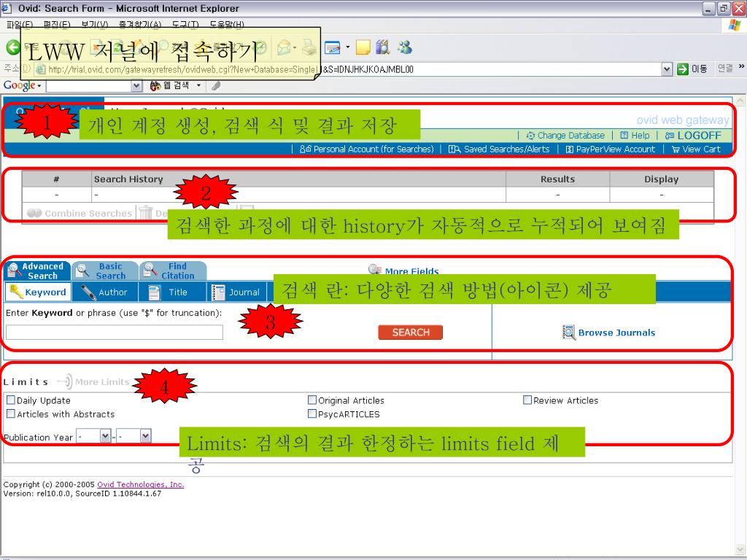Click the Results column header
Screen dimensions: 747x560
[x=557, y=179]
